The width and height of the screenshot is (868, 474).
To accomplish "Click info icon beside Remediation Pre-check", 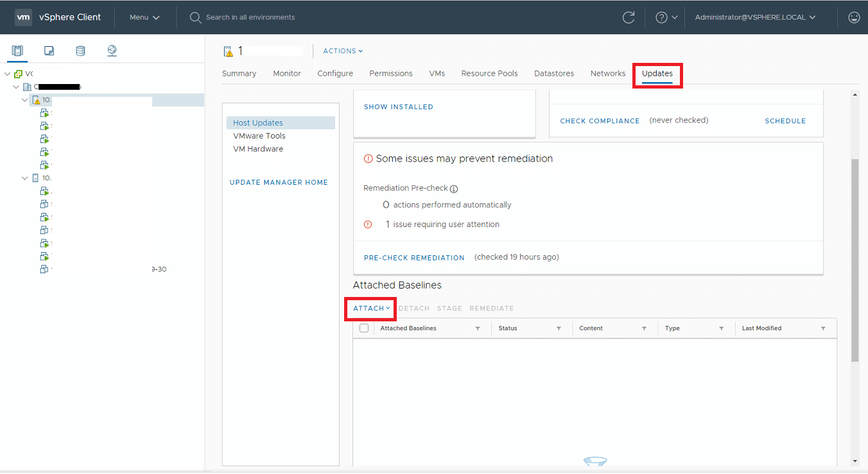I will (x=454, y=189).
